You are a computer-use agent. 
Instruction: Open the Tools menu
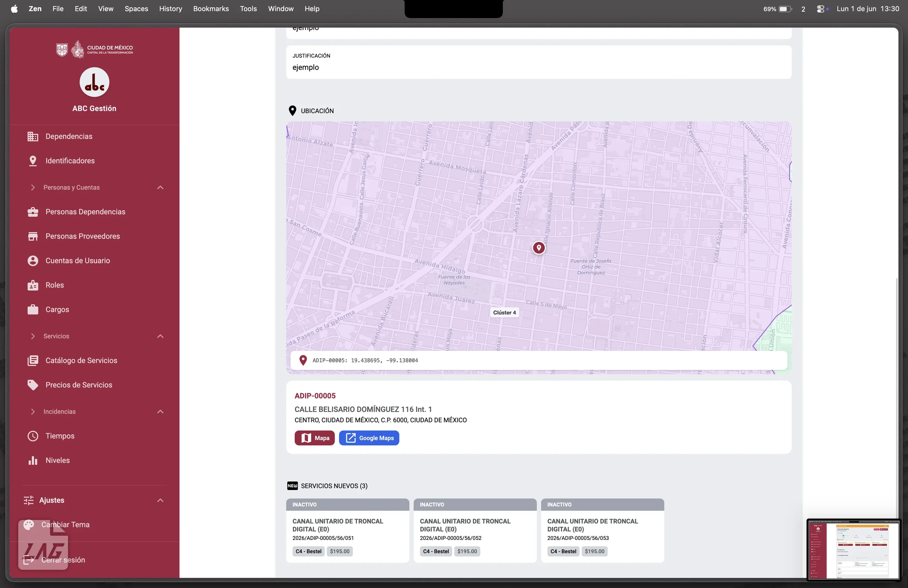(248, 9)
